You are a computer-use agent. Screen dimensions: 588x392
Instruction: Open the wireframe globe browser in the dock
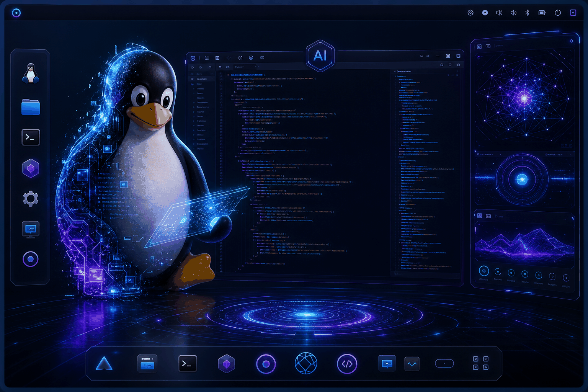click(306, 363)
